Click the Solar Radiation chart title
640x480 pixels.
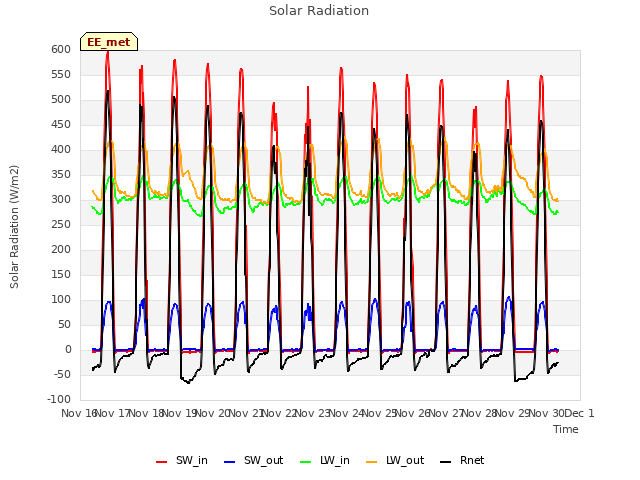point(319,11)
